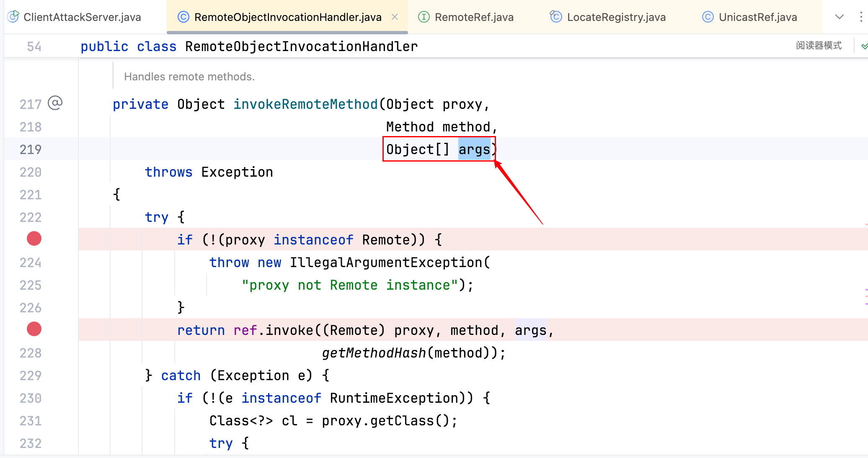Image resolution: width=868 pixels, height=458 pixels.
Task: Expand the hidden tabs chevron dropdown
Action: tap(839, 17)
